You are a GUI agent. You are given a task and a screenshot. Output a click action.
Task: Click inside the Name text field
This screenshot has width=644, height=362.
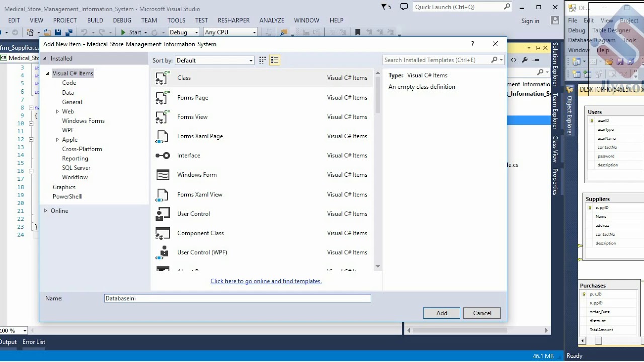237,298
